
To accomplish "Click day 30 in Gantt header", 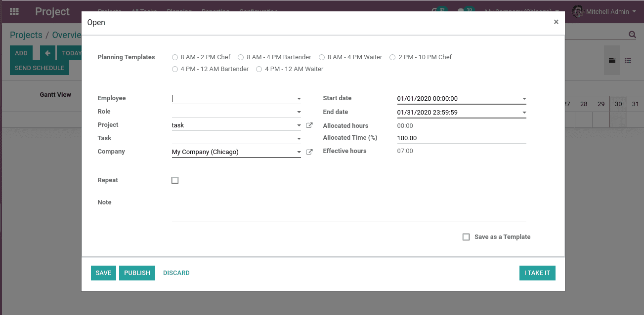I will click(618, 104).
